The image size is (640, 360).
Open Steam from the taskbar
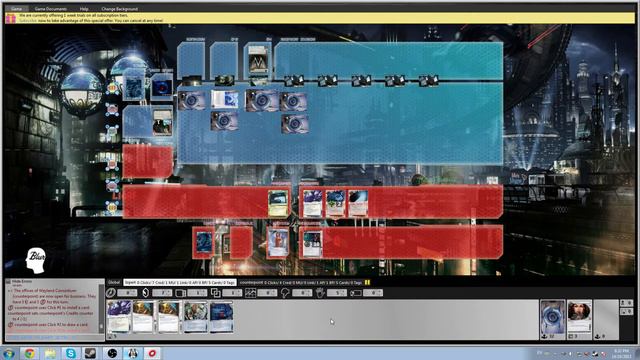click(x=90, y=353)
